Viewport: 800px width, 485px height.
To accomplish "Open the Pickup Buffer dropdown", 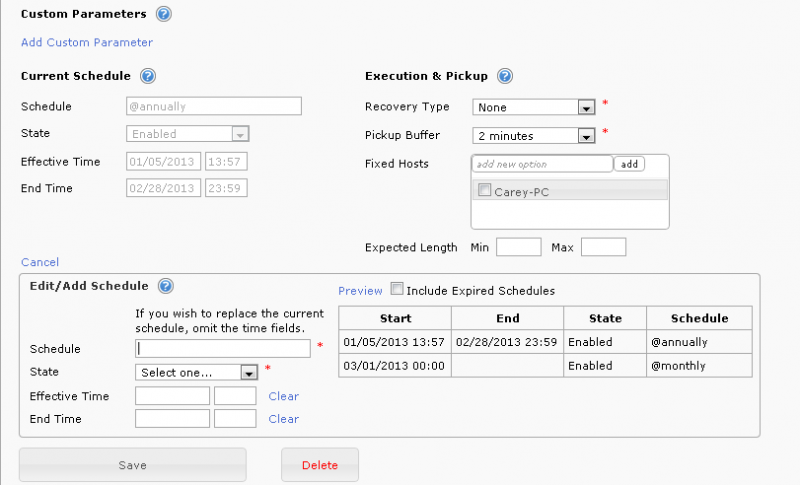I will [x=534, y=136].
